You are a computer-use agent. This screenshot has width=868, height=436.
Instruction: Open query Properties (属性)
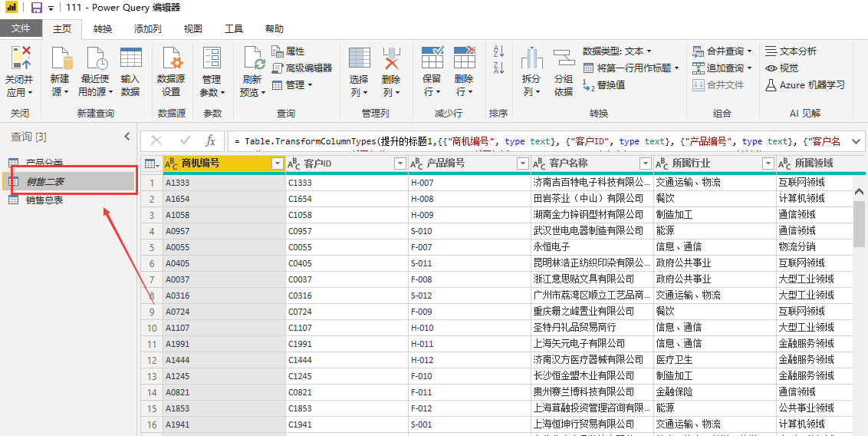pos(288,51)
